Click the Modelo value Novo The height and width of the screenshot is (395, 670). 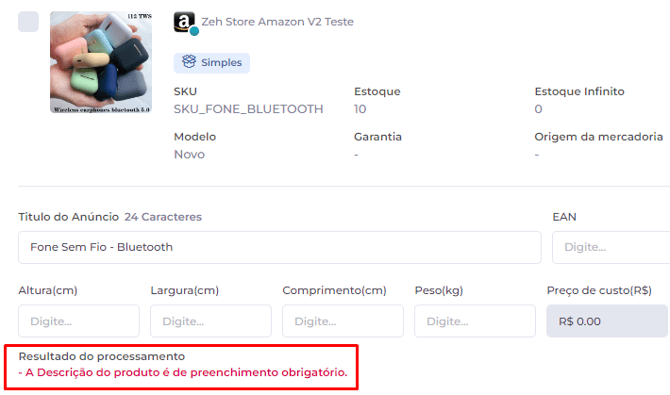point(189,154)
